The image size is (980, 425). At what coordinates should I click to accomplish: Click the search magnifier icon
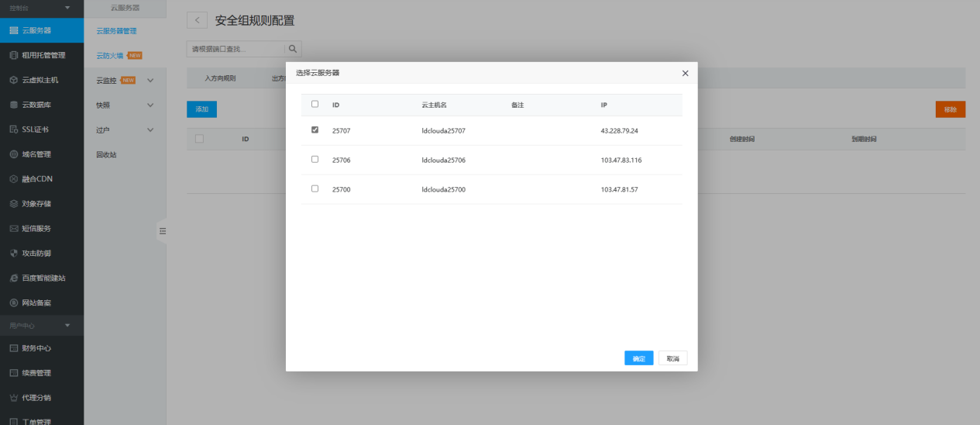click(293, 49)
